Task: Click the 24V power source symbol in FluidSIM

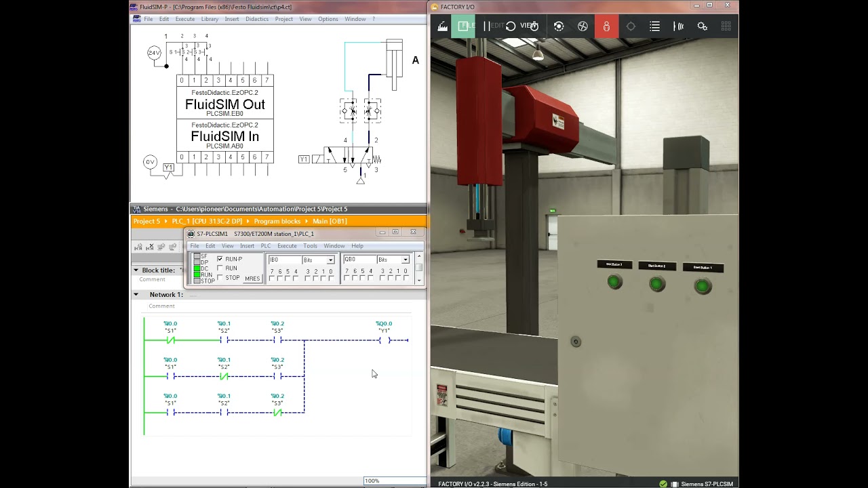Action: [x=155, y=52]
